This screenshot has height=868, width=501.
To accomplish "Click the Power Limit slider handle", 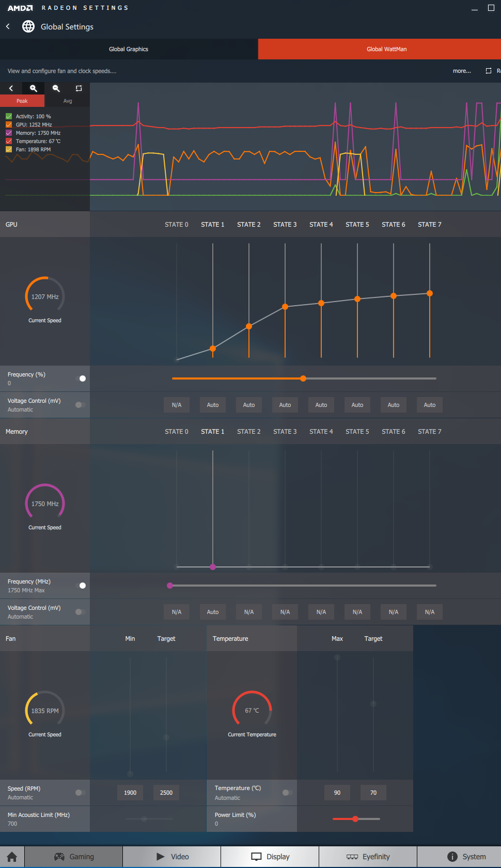I will click(355, 819).
